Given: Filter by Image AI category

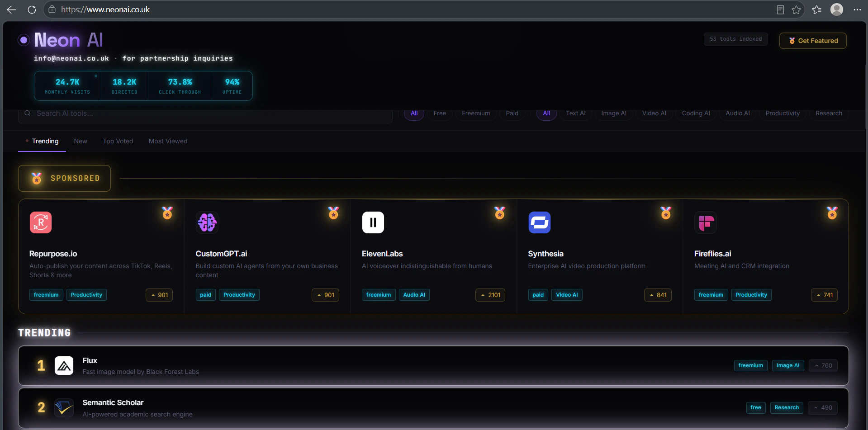Looking at the screenshot, I should (x=614, y=113).
